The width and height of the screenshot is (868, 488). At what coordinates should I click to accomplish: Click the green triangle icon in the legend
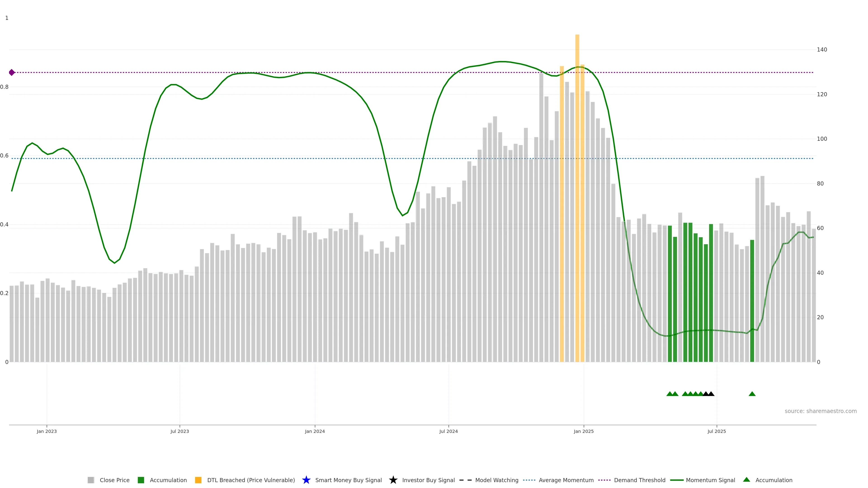(746, 480)
